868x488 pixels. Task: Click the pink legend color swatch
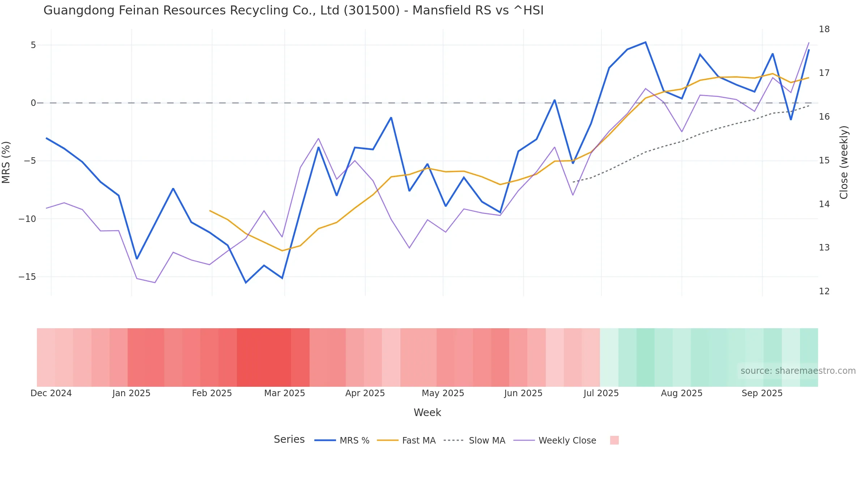click(614, 440)
